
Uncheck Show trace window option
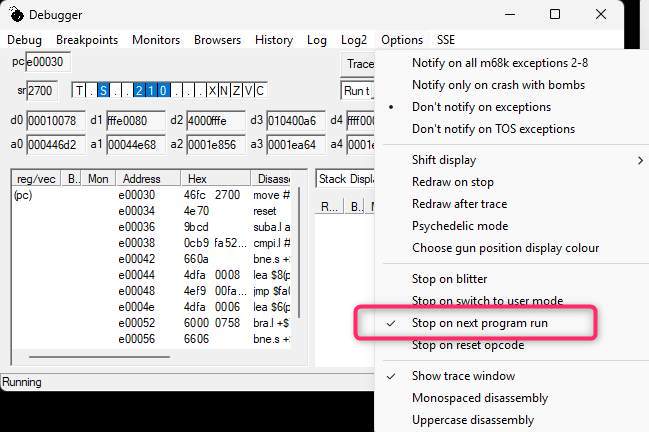pyautogui.click(x=463, y=376)
